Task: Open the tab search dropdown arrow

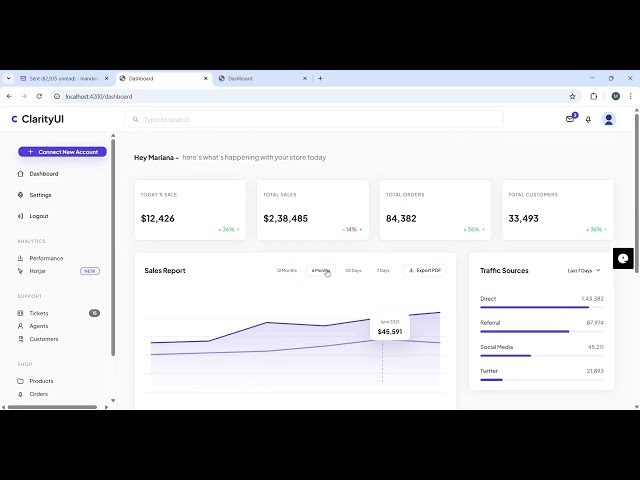Action: [x=9, y=78]
